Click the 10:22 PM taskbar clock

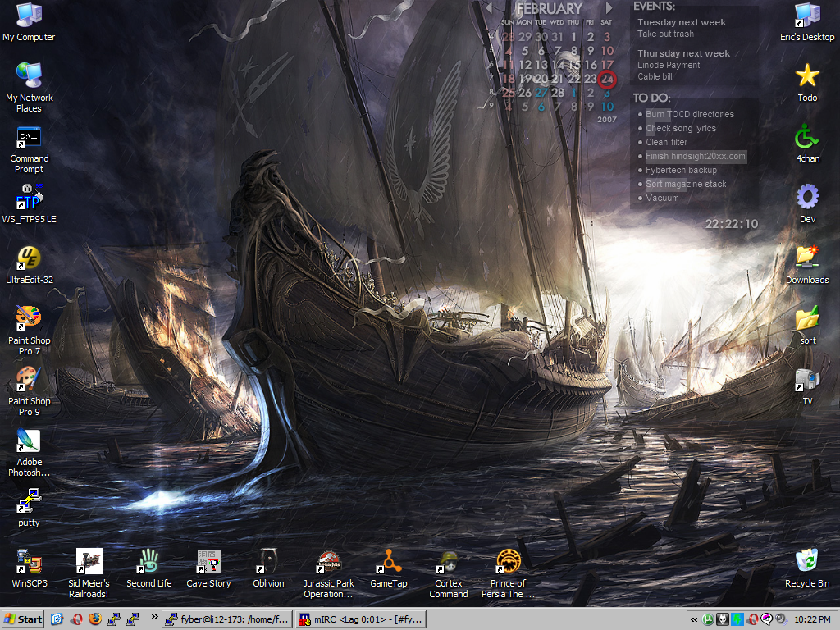(x=812, y=620)
